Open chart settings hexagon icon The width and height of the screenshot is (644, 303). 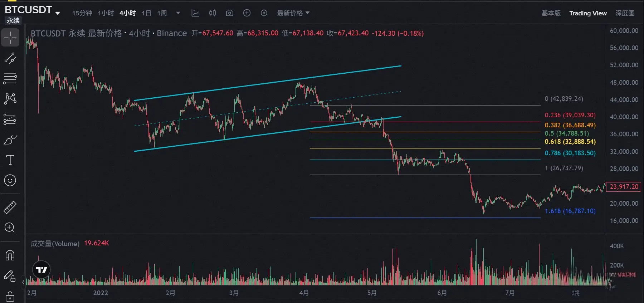click(264, 13)
